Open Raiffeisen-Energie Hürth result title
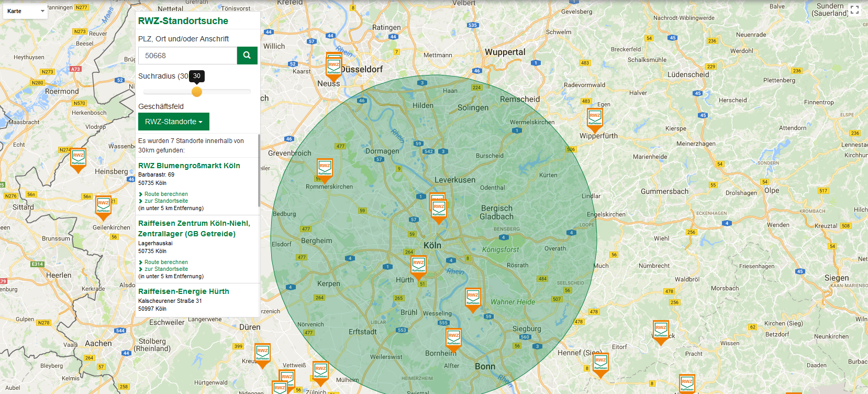868x394 pixels. pos(183,291)
